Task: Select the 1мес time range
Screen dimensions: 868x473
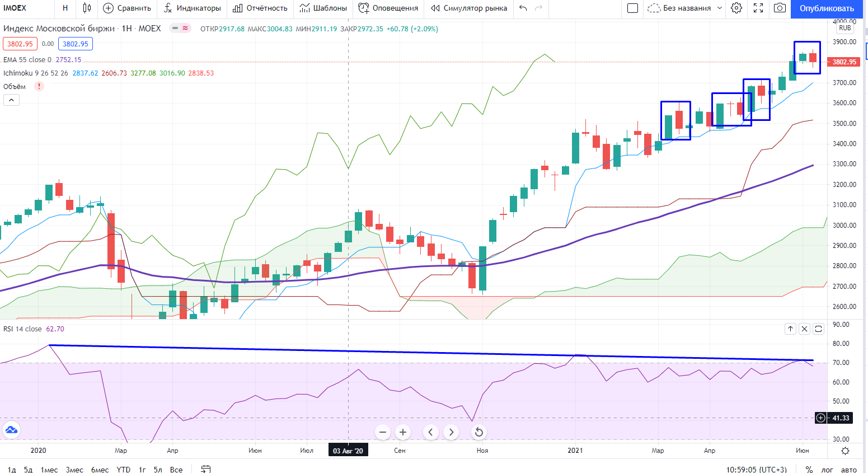Action: 49,470
